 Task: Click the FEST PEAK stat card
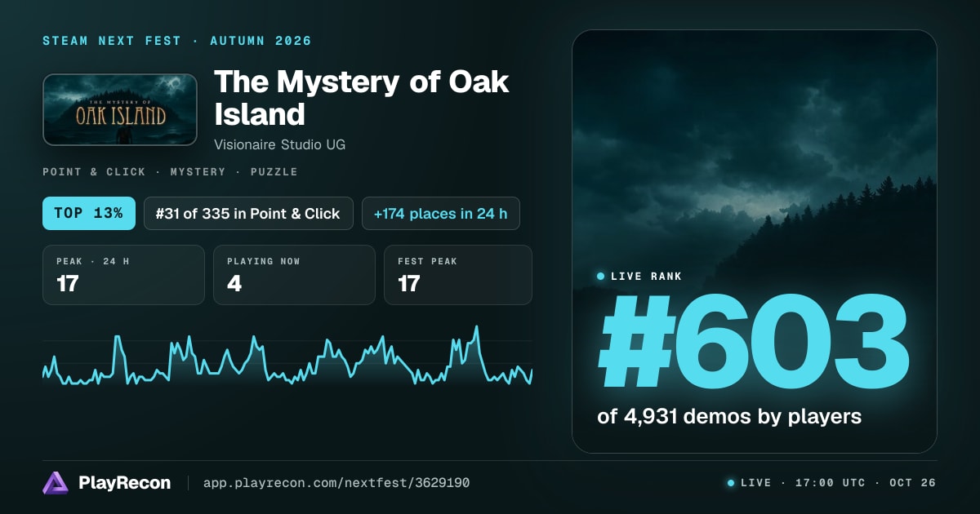pyautogui.click(x=457, y=275)
